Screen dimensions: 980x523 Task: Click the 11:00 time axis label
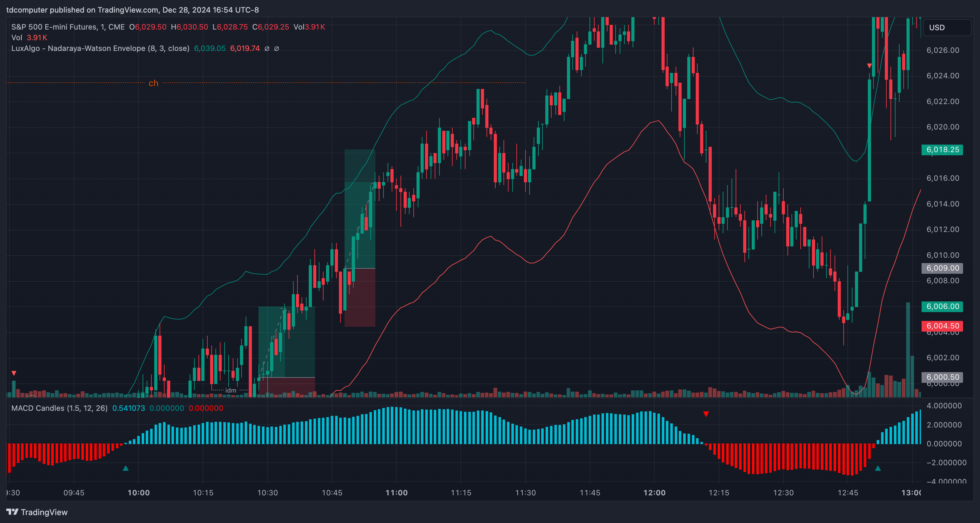pos(396,493)
